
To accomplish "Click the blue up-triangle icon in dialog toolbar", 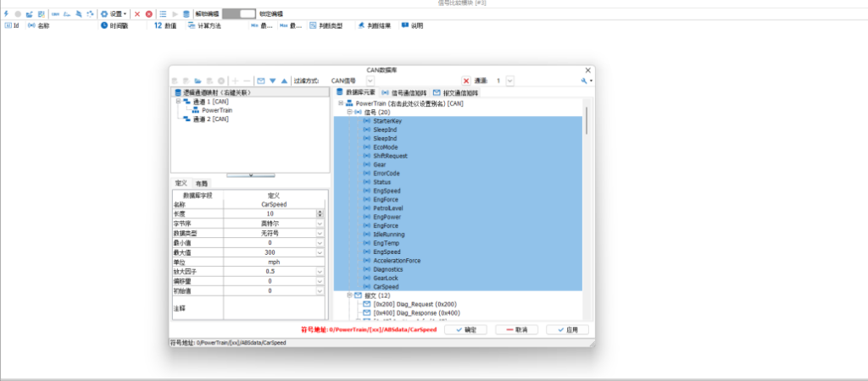I will click(x=284, y=80).
